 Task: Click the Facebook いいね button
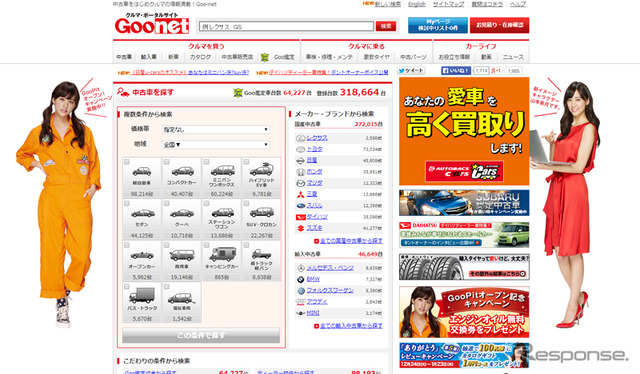pos(456,71)
